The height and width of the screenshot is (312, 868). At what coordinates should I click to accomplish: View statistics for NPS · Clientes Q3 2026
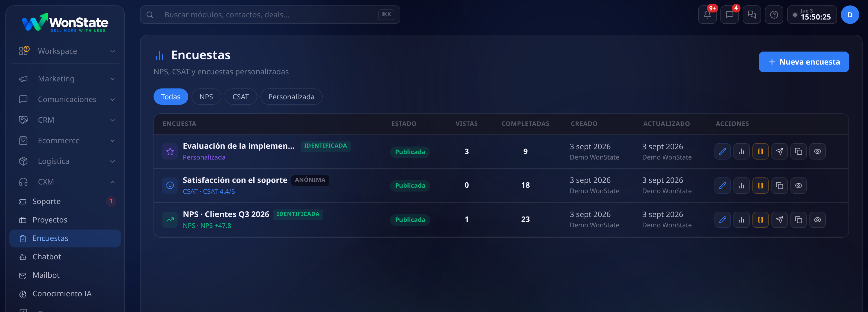click(x=741, y=220)
